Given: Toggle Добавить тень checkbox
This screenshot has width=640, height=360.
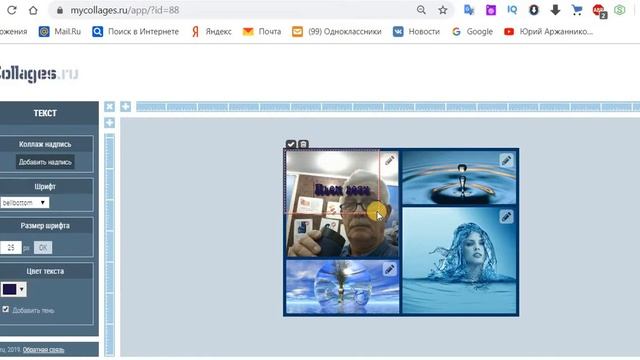Looking at the screenshot, I should (5, 309).
